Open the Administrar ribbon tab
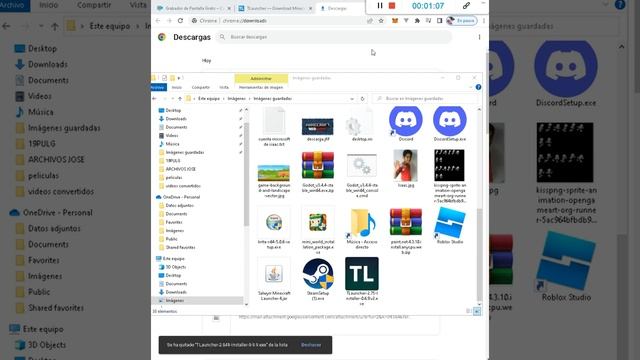The height and width of the screenshot is (360, 640). click(x=261, y=78)
